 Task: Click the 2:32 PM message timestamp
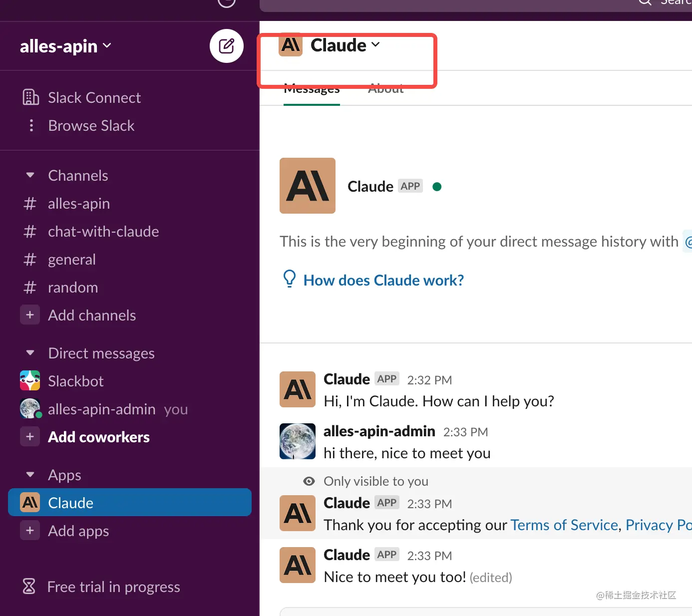click(x=429, y=380)
